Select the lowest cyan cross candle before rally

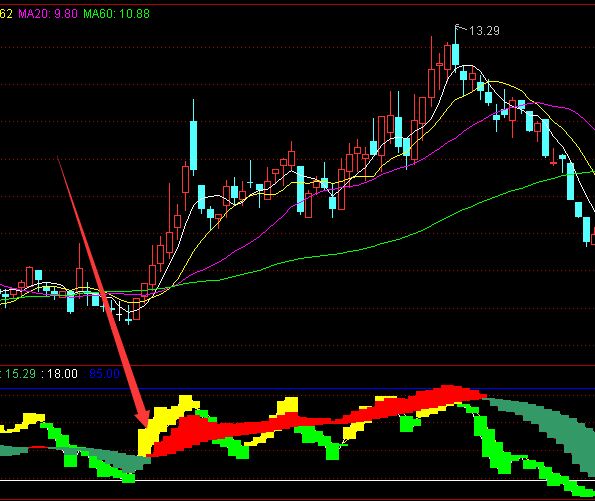(x=128, y=321)
